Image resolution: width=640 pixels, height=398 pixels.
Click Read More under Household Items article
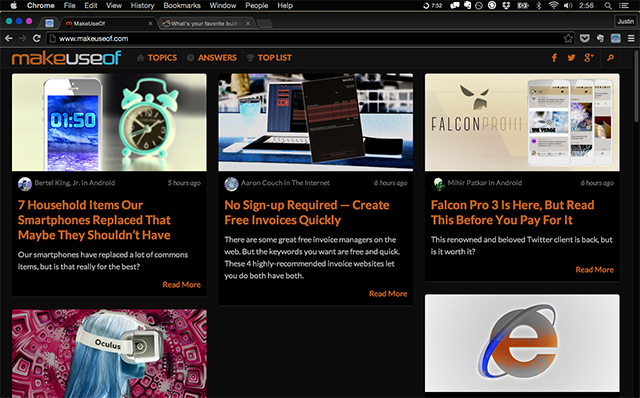(182, 285)
